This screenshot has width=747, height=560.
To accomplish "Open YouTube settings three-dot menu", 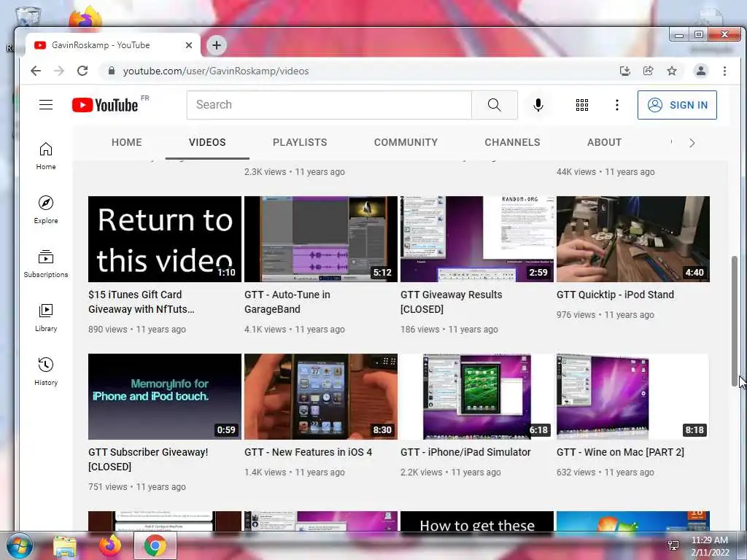I will (x=617, y=105).
